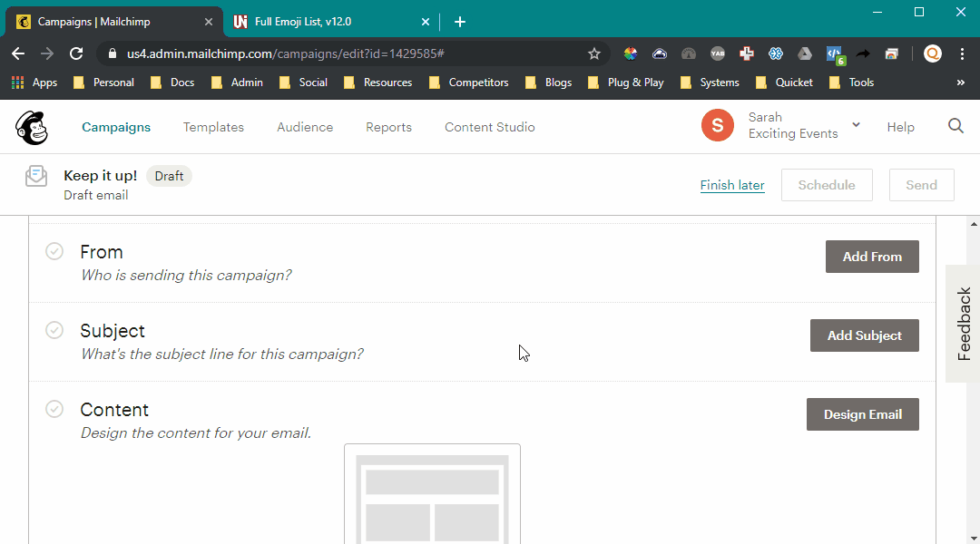Click the cloud extension icon
The image size is (980, 544).
pos(660,53)
